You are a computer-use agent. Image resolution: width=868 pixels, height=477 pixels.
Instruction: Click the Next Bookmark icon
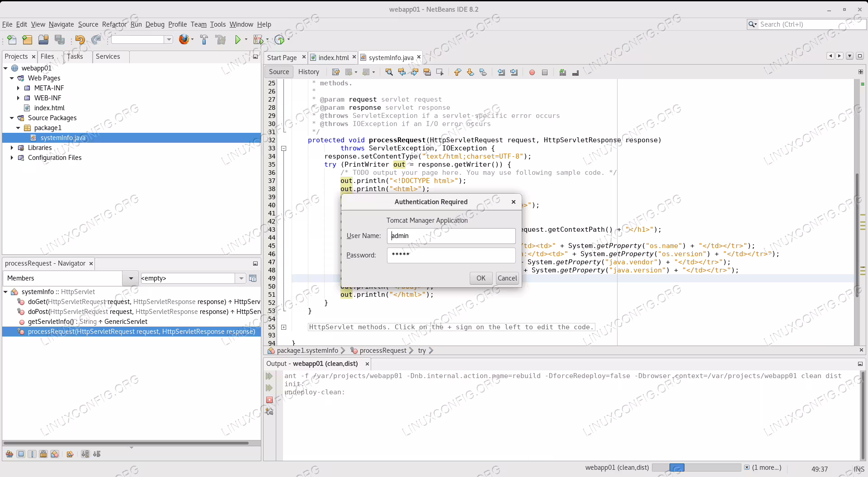(470, 72)
